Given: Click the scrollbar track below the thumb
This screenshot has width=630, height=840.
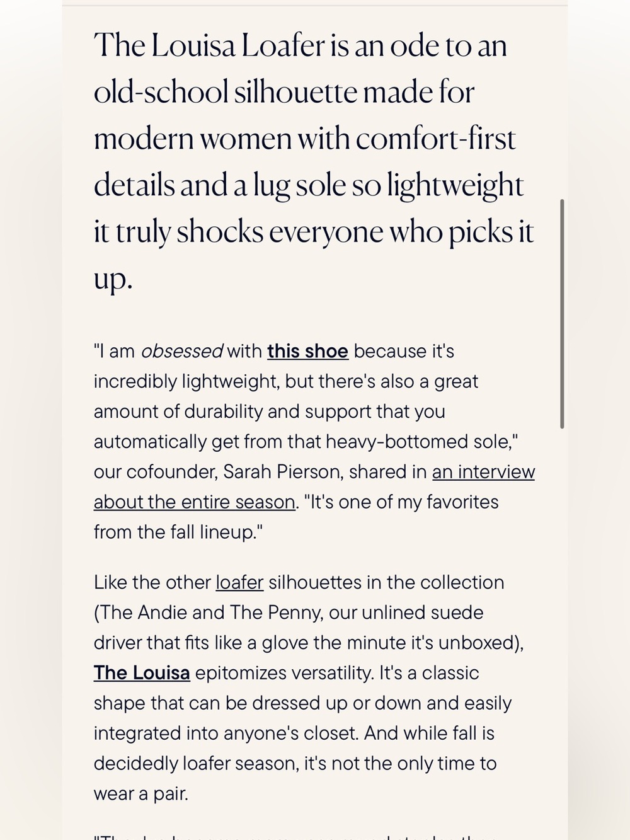Looking at the screenshot, I should [562, 630].
